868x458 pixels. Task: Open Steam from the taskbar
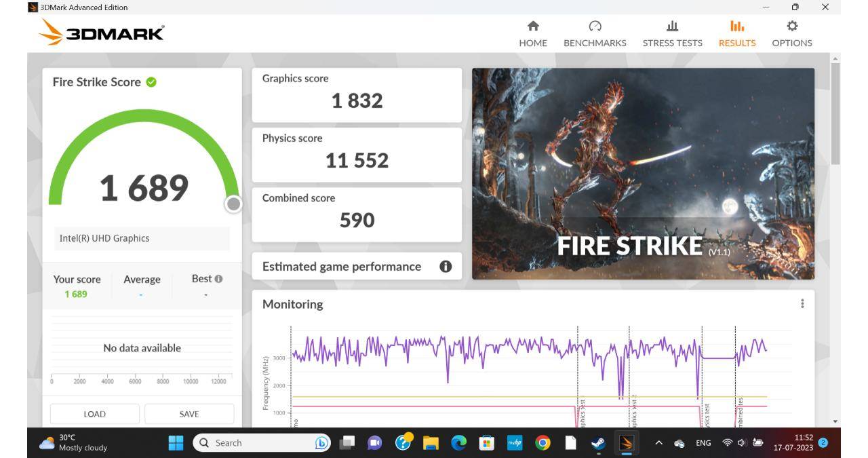(597, 443)
